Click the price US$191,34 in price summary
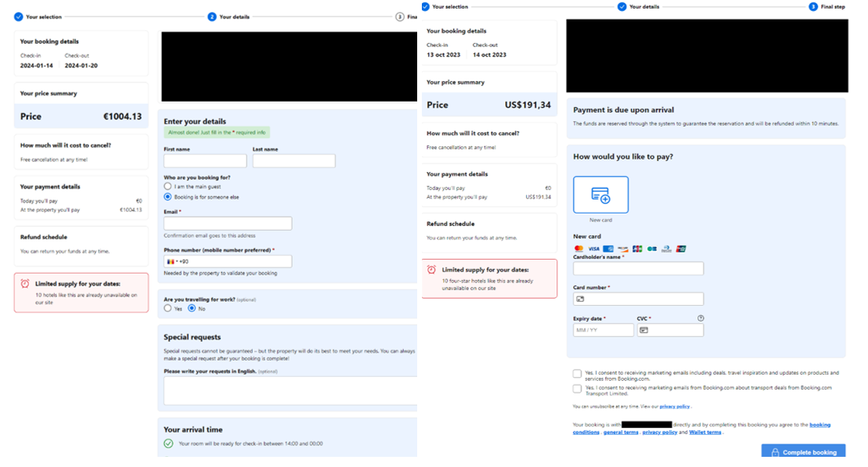 [x=528, y=105]
